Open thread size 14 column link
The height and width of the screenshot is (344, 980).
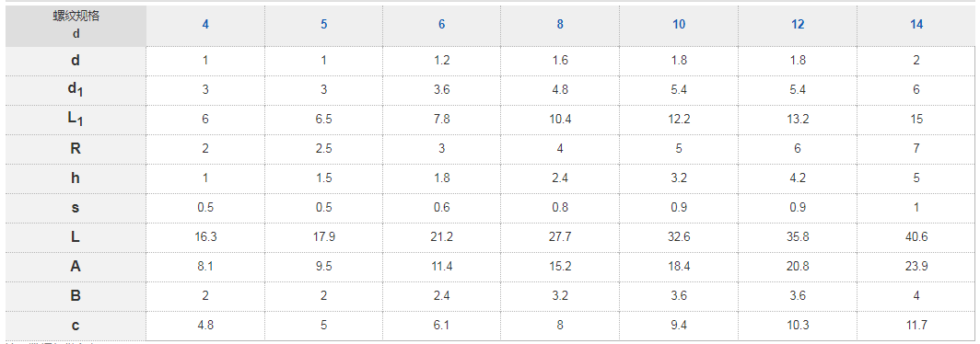(916, 24)
